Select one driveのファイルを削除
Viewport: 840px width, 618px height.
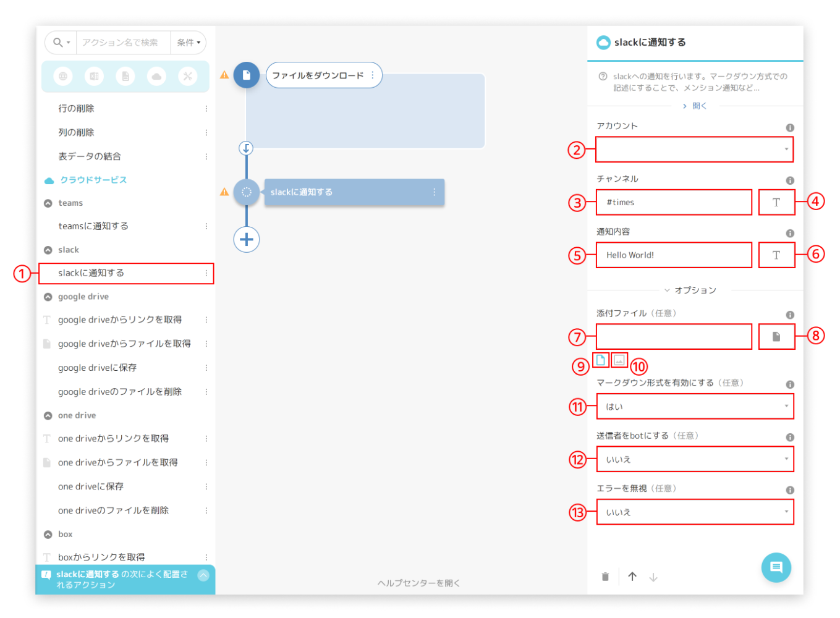pos(126,510)
